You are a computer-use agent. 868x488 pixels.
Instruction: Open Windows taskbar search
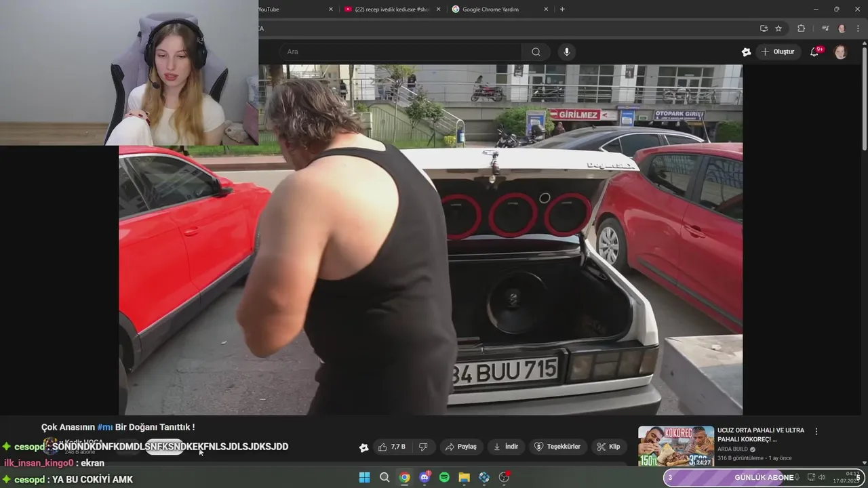pyautogui.click(x=384, y=477)
